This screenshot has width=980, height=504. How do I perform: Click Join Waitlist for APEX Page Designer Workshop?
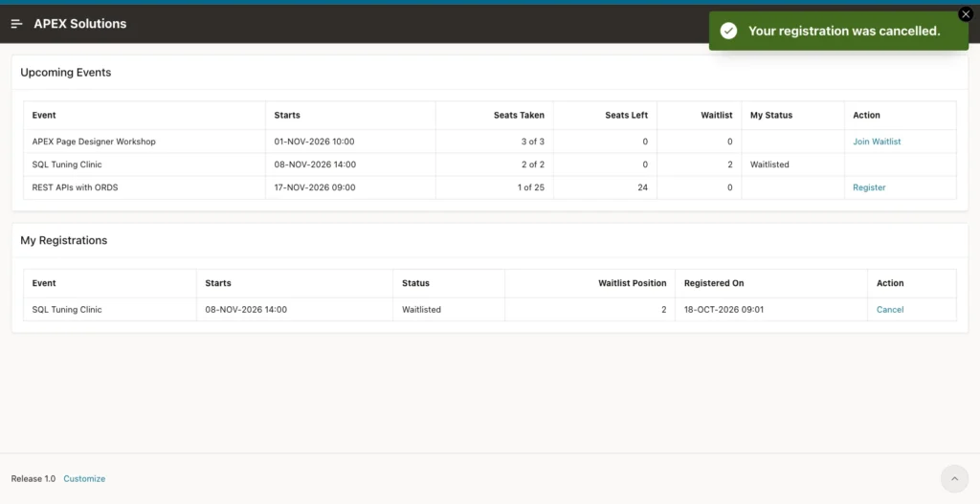coord(877,142)
